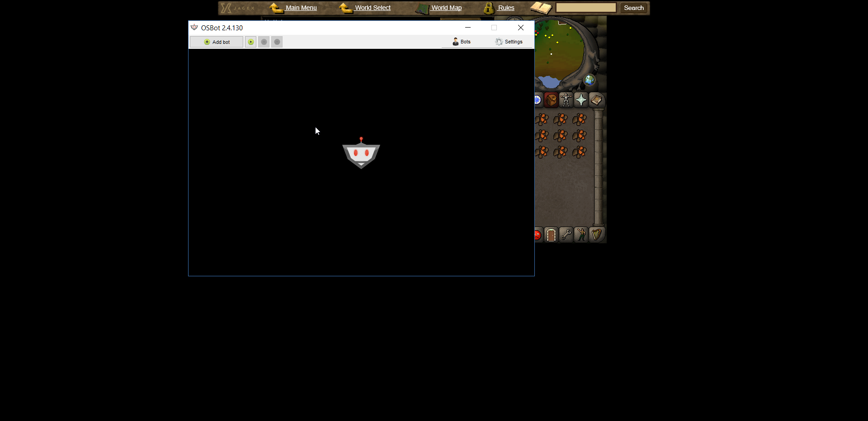Open the Emotes tab

[x=581, y=235]
